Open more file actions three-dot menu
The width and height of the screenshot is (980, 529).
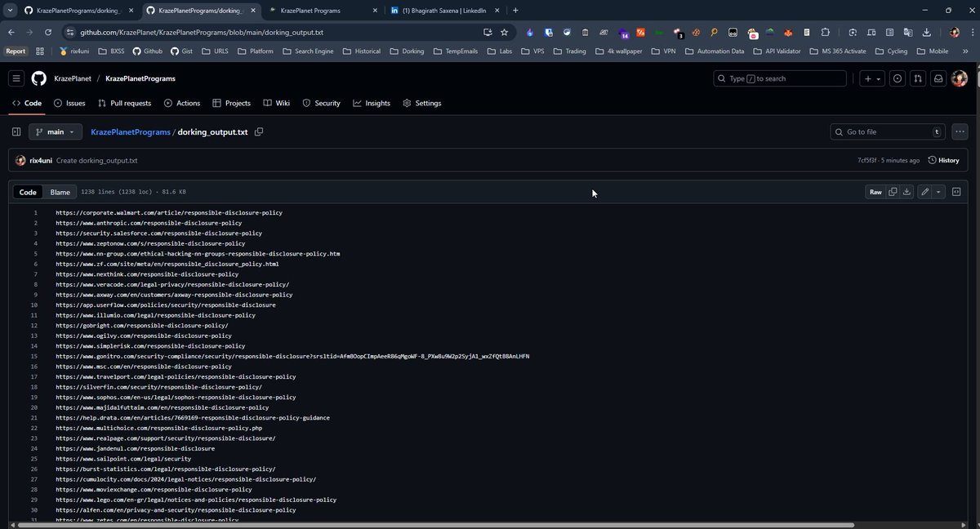[960, 131]
